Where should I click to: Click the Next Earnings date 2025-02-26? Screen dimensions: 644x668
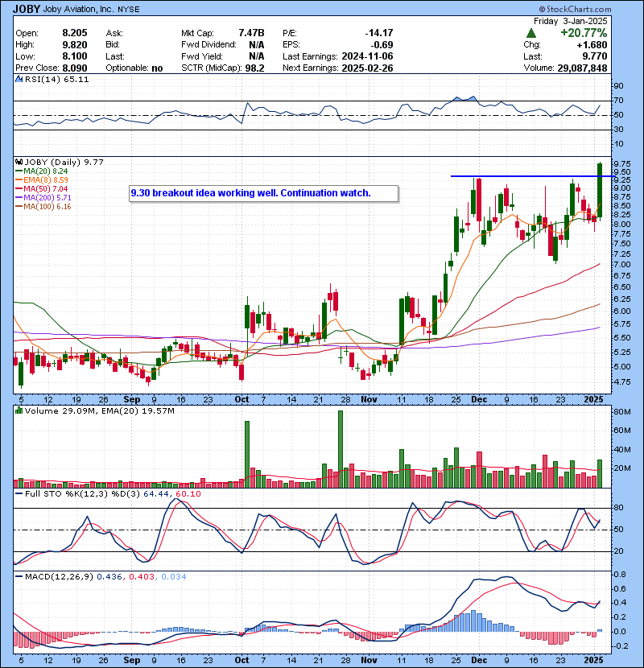(367, 68)
